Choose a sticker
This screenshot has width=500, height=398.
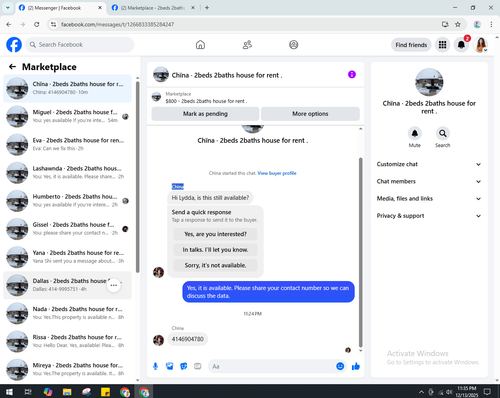(x=184, y=366)
